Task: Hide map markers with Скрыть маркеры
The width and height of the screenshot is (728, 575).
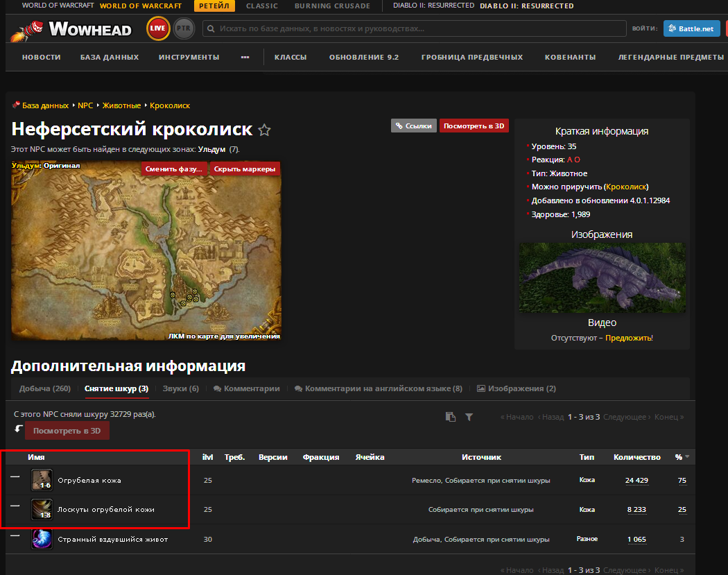Action: [245, 169]
